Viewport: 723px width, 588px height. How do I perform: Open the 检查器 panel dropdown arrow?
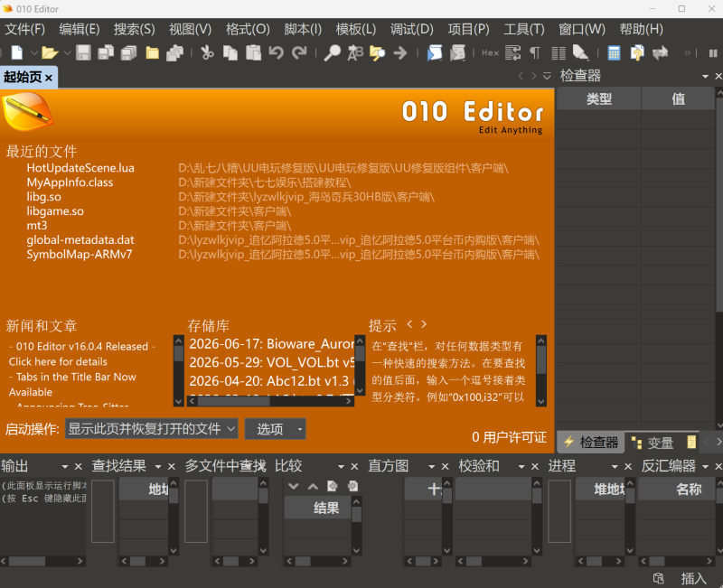point(705,76)
